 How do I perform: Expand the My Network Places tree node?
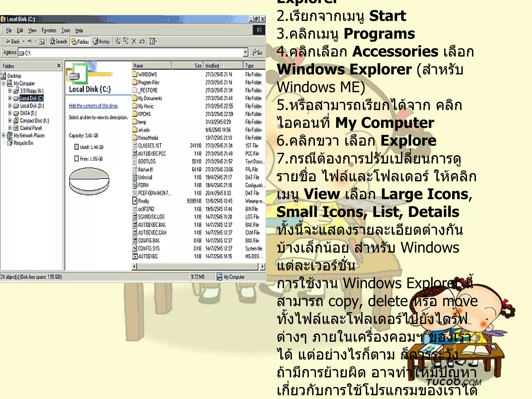(4, 135)
